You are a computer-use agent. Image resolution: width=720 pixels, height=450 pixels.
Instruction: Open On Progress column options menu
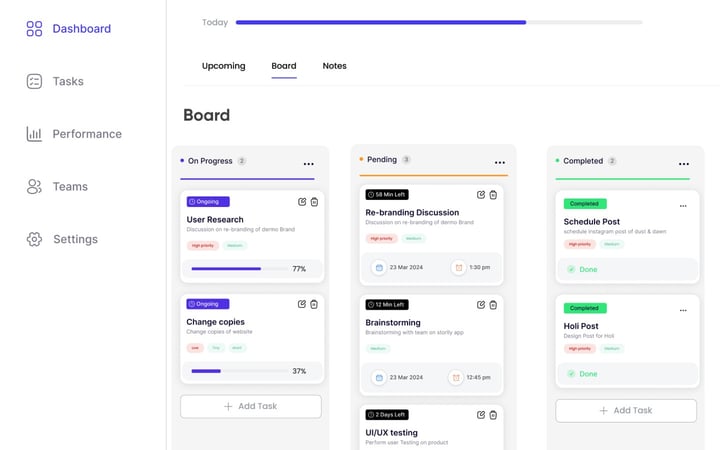[309, 164]
